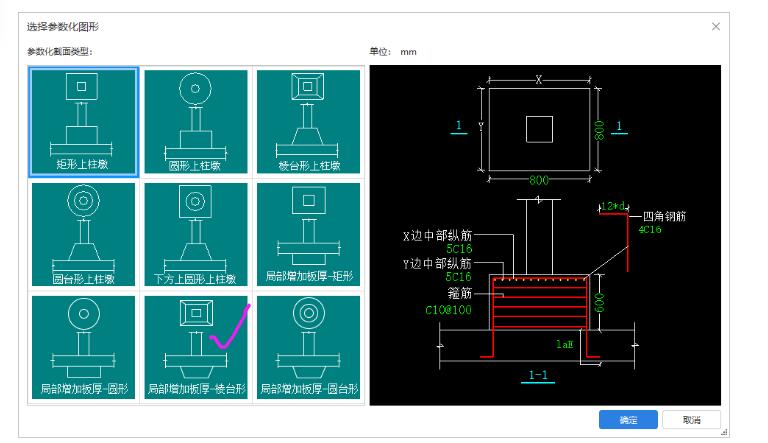This screenshot has height=443, width=768.
Task: Click the 箍筋 label in preview
Action: pyautogui.click(x=459, y=293)
